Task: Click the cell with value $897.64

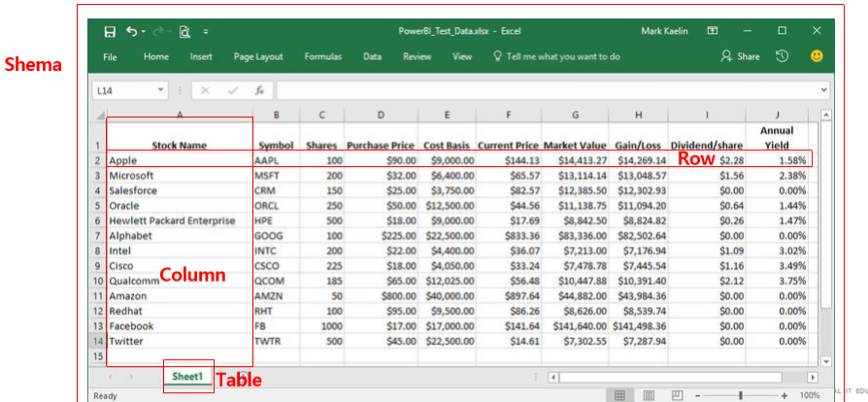Action: (x=508, y=296)
